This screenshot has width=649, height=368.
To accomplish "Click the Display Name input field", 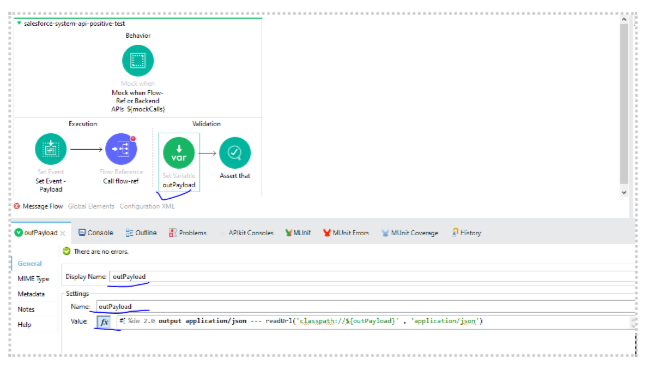I will [x=372, y=277].
